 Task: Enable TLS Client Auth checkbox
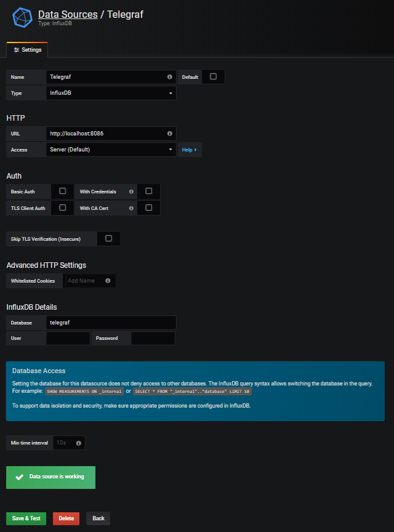point(62,208)
